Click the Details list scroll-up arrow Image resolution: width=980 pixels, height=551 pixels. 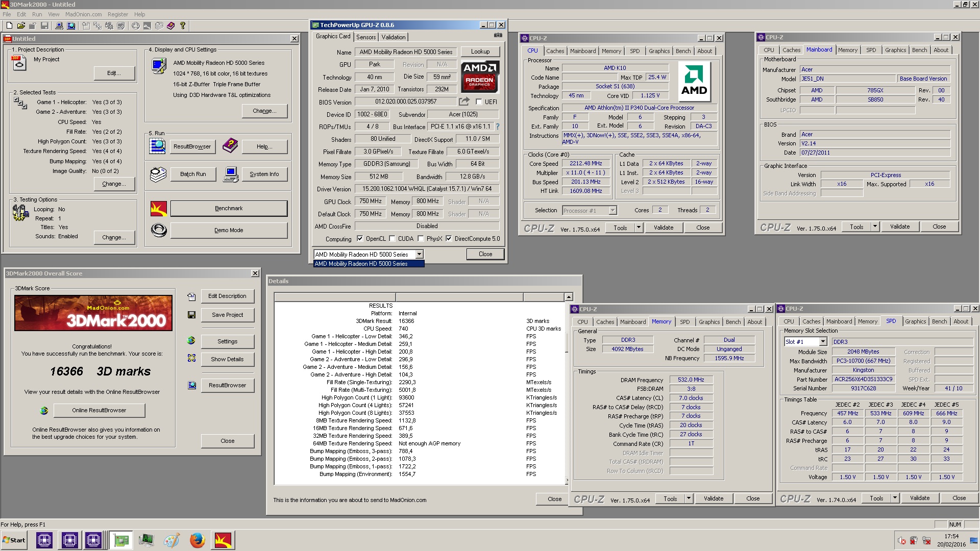[569, 297]
